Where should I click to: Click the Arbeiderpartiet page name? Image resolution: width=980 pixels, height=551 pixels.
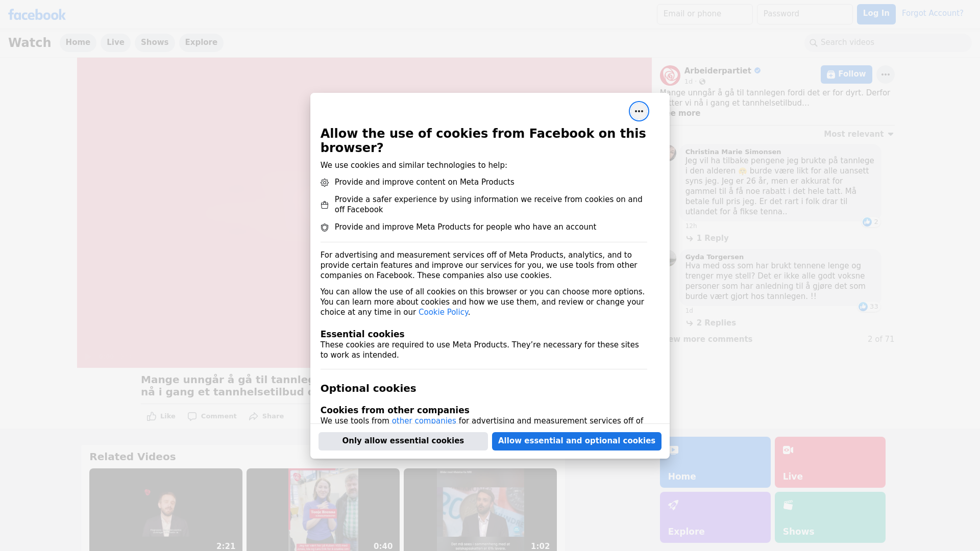pos(718,71)
